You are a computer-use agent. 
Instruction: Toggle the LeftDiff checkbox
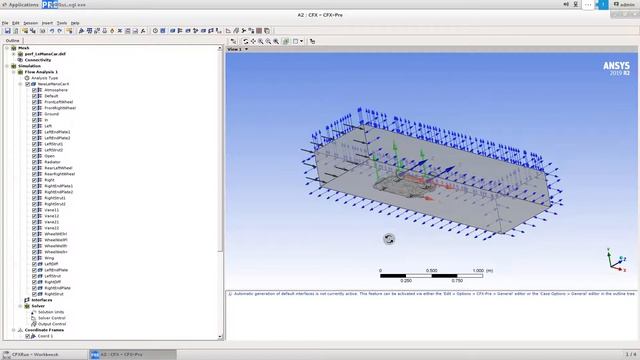tap(34, 264)
